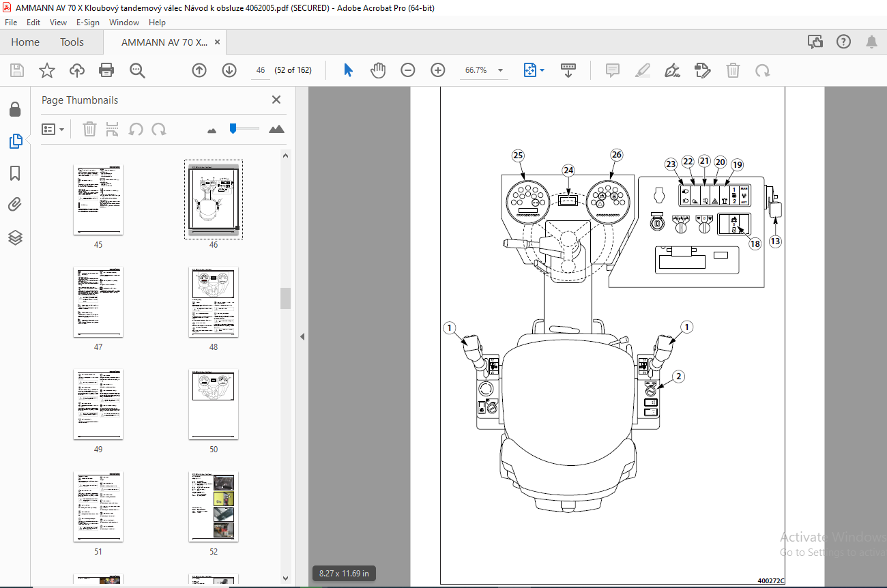Open the Edit menu
Viewport: 887px width, 588px height.
33,23
